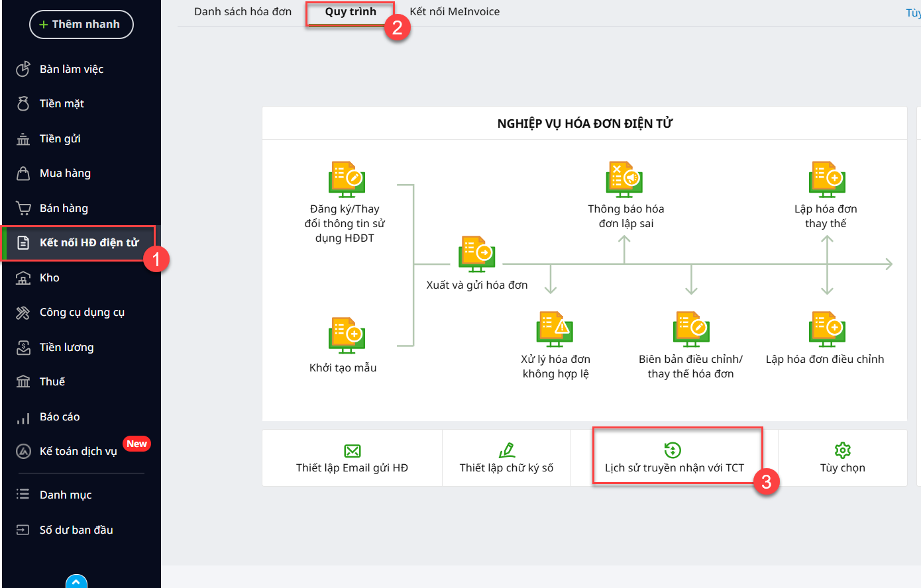Click the Đăng ký/Thay đổi thông tin HĐĐT icon

347,179
